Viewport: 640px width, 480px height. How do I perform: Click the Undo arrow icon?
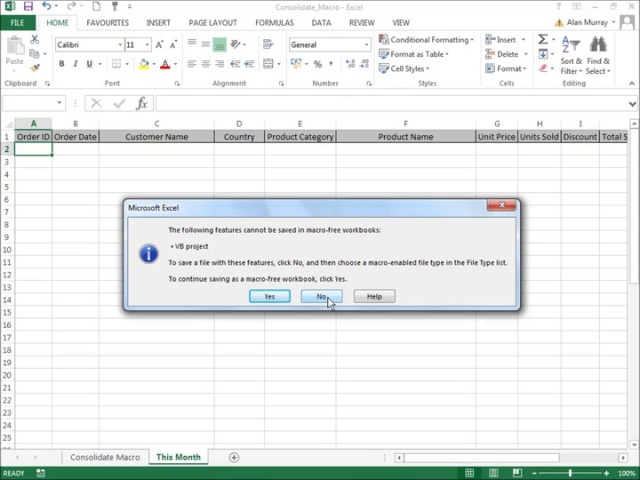(x=47, y=6)
